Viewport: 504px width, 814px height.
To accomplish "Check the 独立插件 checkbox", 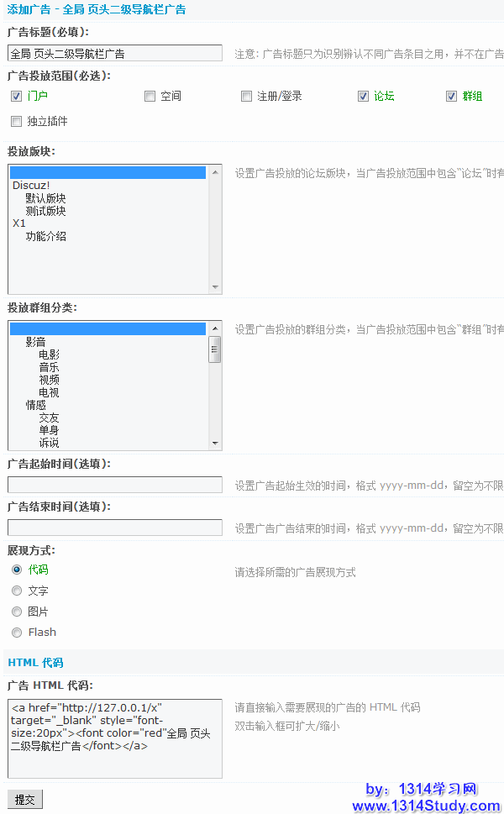I will coord(16,121).
